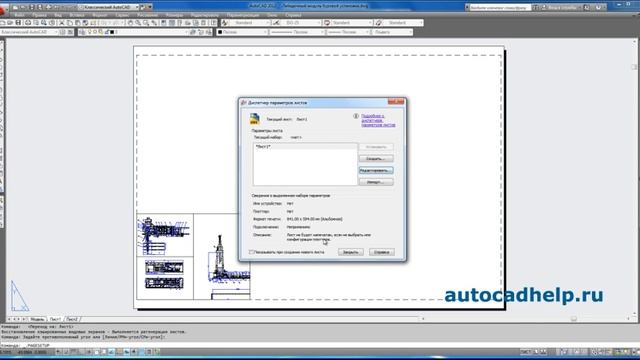Click the ЛИСТ paper-space toggle in the status bar
640x360 pixels.
tap(526, 352)
